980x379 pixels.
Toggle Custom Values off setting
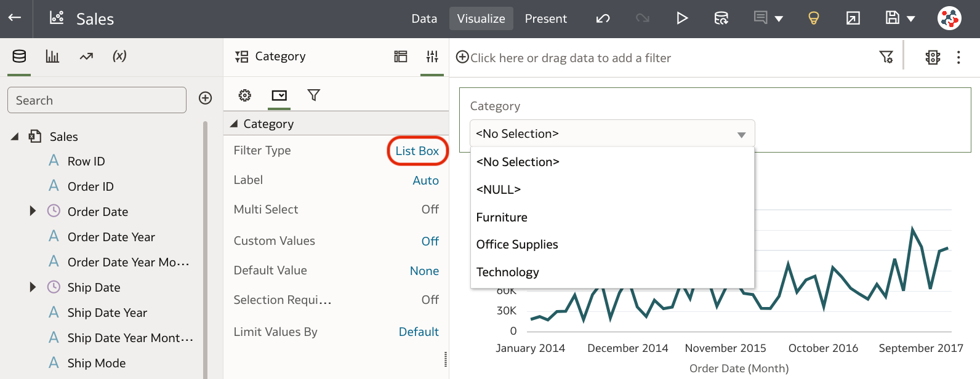tap(430, 241)
